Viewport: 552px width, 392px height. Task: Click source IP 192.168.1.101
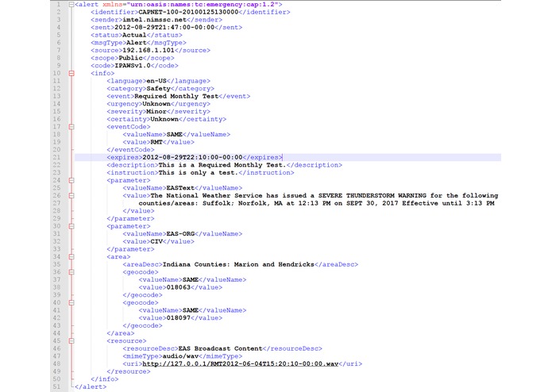pyautogui.click(x=149, y=50)
